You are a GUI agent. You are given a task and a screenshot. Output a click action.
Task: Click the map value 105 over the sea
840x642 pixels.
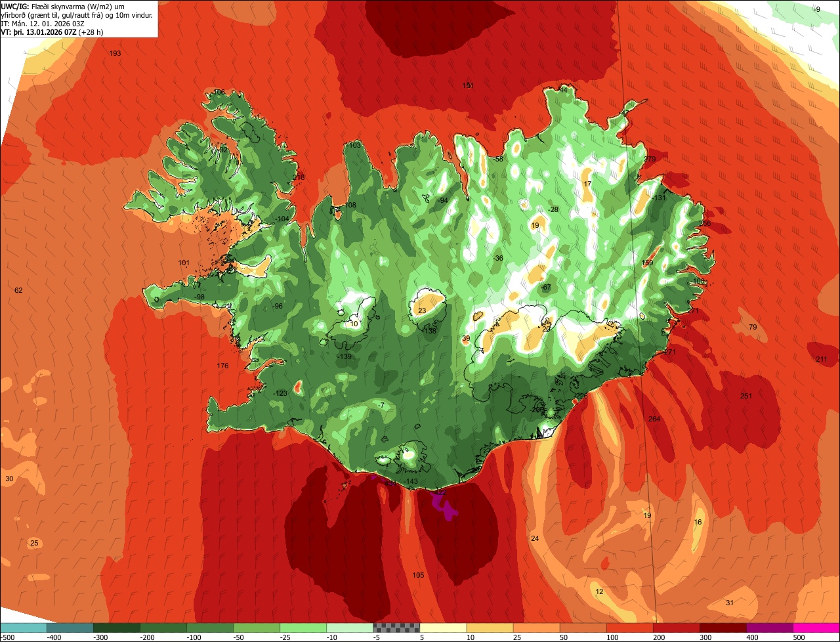[418, 575]
